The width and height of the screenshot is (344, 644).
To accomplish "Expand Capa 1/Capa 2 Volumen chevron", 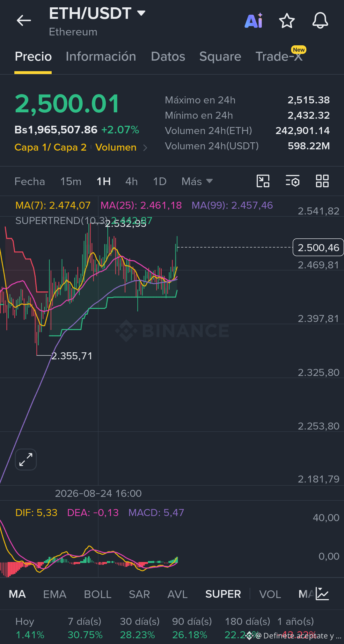I will click(x=145, y=147).
